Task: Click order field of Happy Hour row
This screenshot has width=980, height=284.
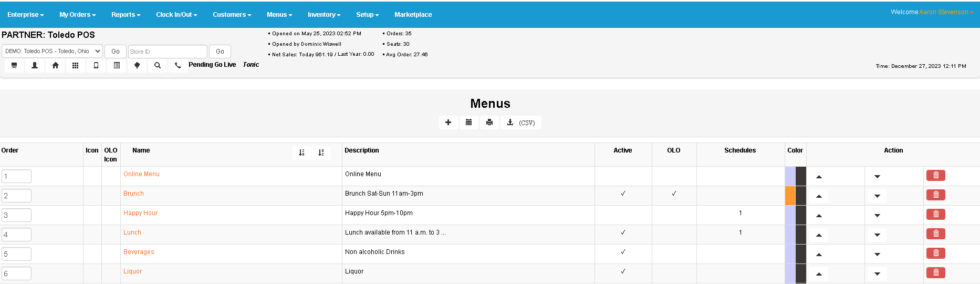Action: tap(16, 215)
